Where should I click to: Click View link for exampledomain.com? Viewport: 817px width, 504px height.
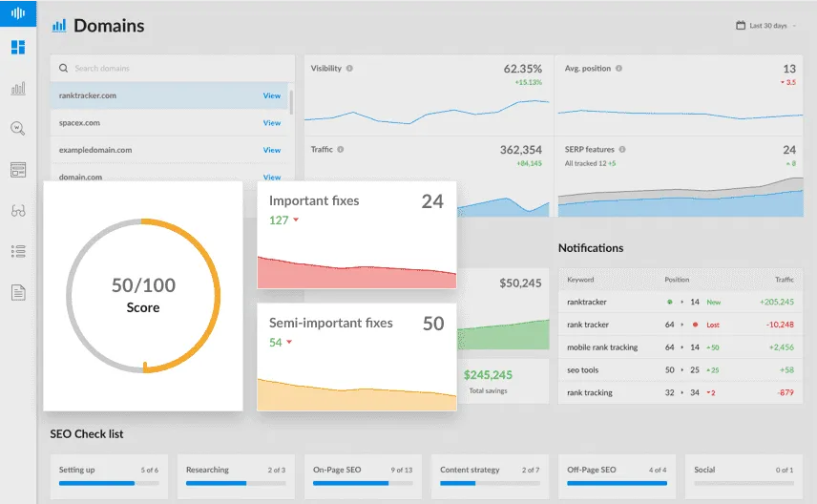pyautogui.click(x=272, y=150)
